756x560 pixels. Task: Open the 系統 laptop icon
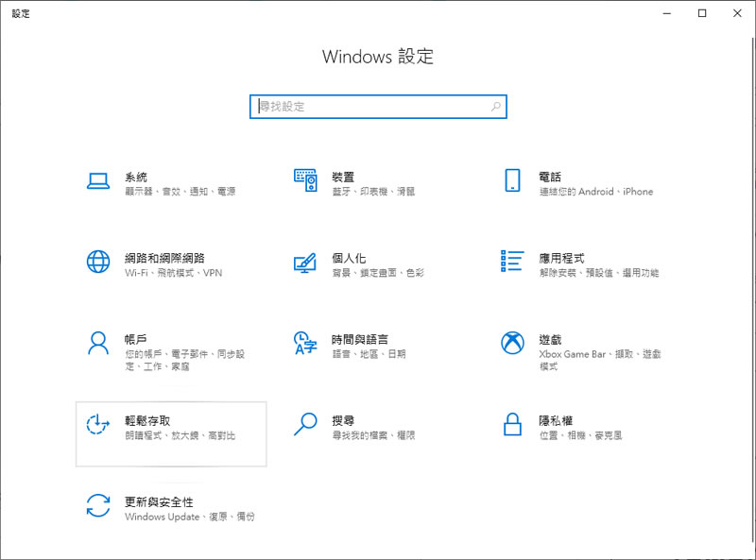98,181
